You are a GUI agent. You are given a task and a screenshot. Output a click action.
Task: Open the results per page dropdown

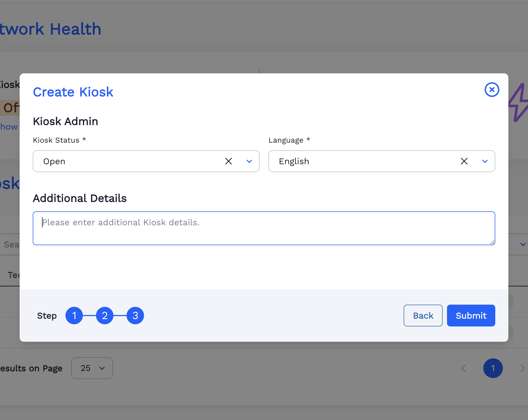[92, 368]
